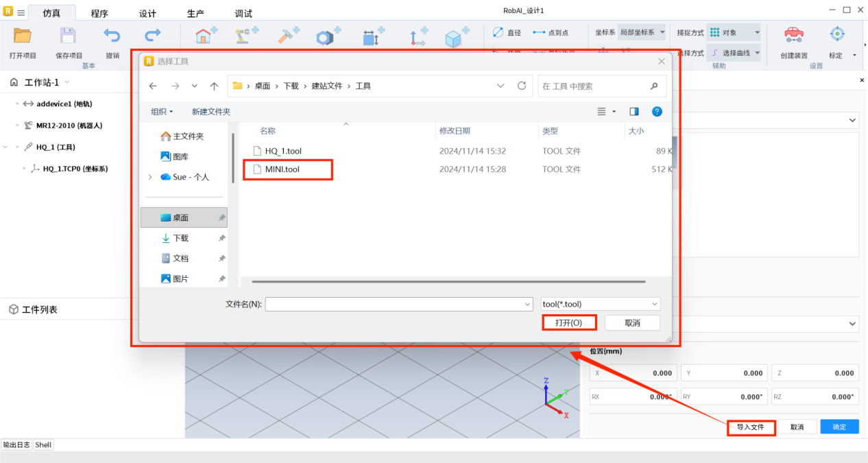Click the Create Device car icon
The height and width of the screenshot is (463, 868).
[x=793, y=36]
